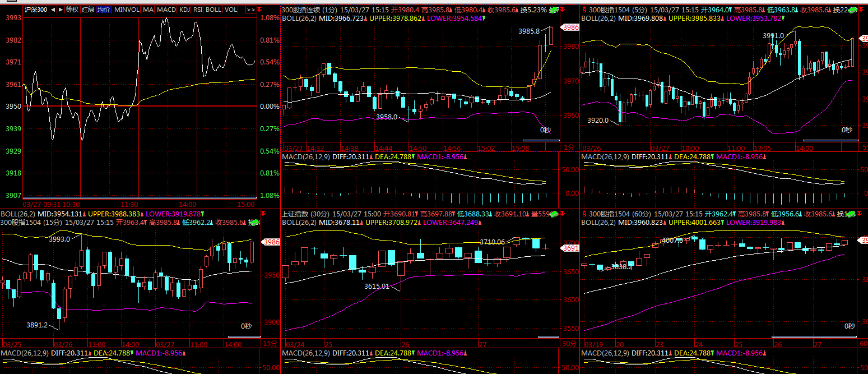The height and width of the screenshot is (374, 868).
Task: Click the red S icon before 300股指1504 (60分)
Action: (584, 214)
